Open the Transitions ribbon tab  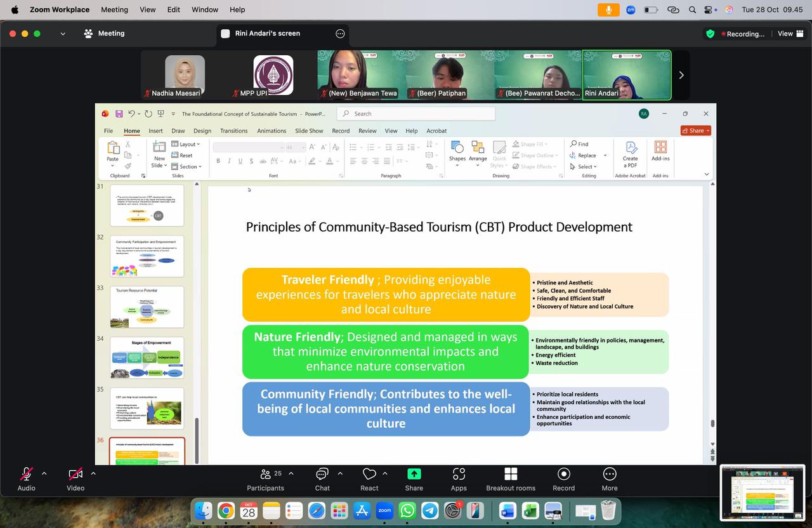(x=233, y=131)
